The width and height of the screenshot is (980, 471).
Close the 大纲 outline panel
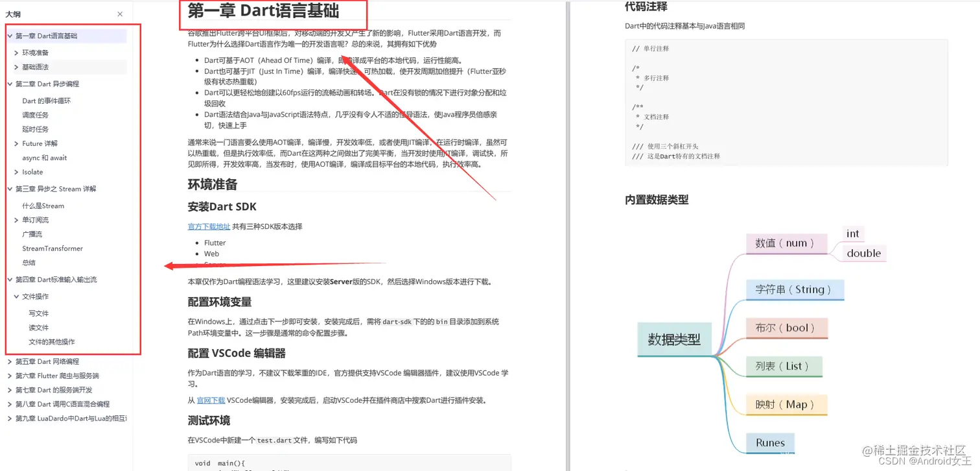119,13
